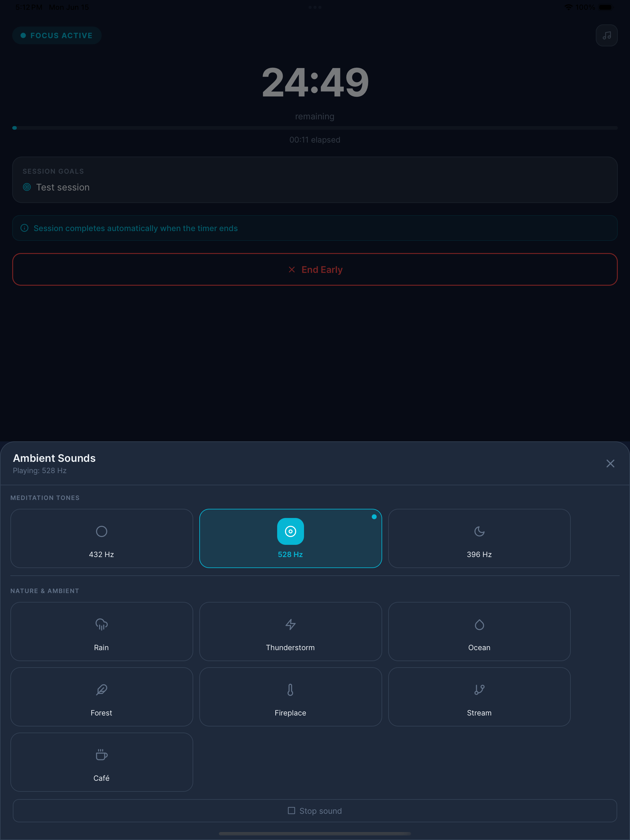Click the SESSION GOALS label
This screenshot has width=630, height=840.
(53, 171)
